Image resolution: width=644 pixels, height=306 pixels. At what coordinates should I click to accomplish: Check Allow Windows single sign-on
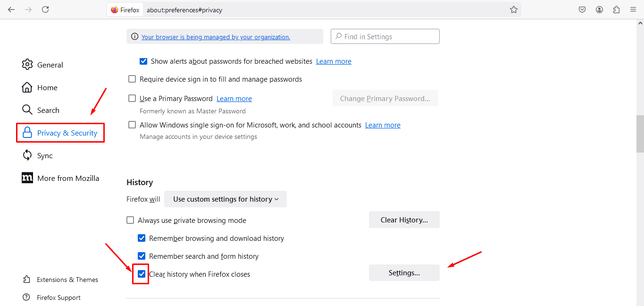pyautogui.click(x=132, y=125)
